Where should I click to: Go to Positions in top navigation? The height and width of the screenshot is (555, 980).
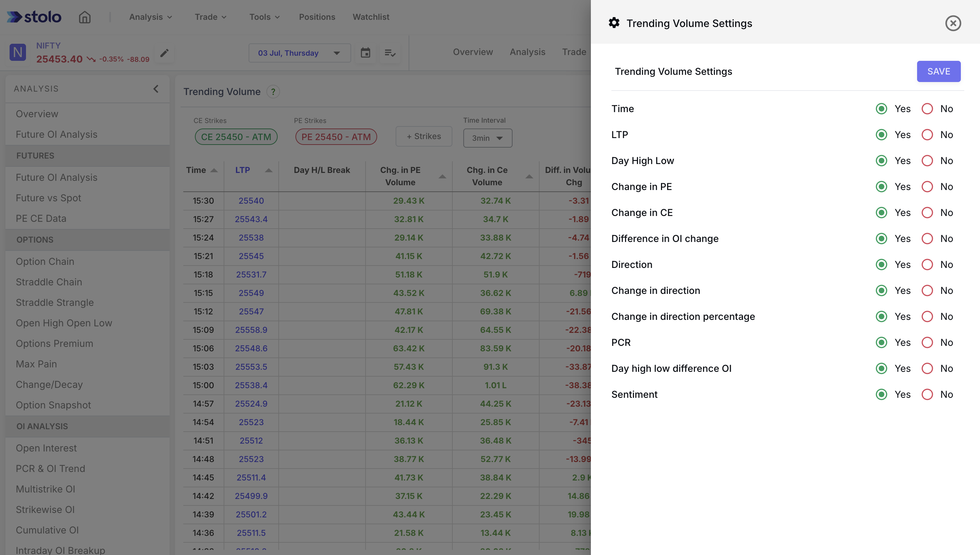coord(317,17)
